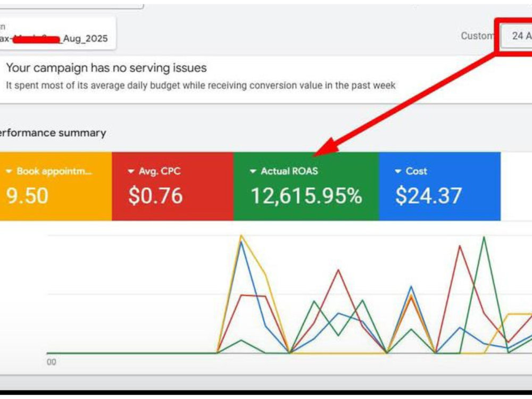Select the blue Cost card value $24.37

[428, 196]
